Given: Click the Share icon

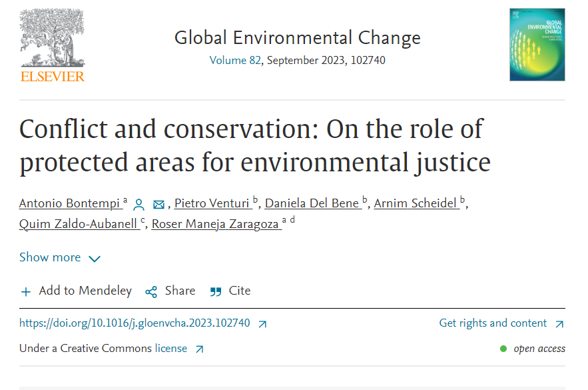Looking at the screenshot, I should point(151,291).
